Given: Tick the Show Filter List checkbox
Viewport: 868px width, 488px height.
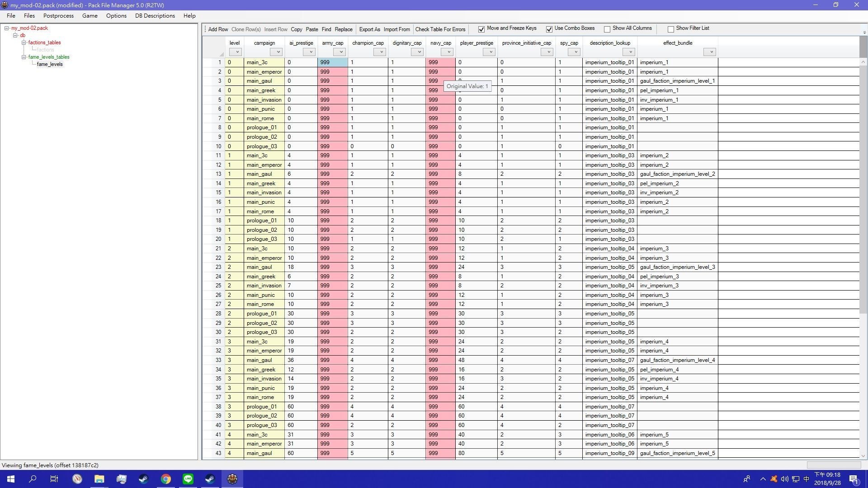Looking at the screenshot, I should coord(671,29).
